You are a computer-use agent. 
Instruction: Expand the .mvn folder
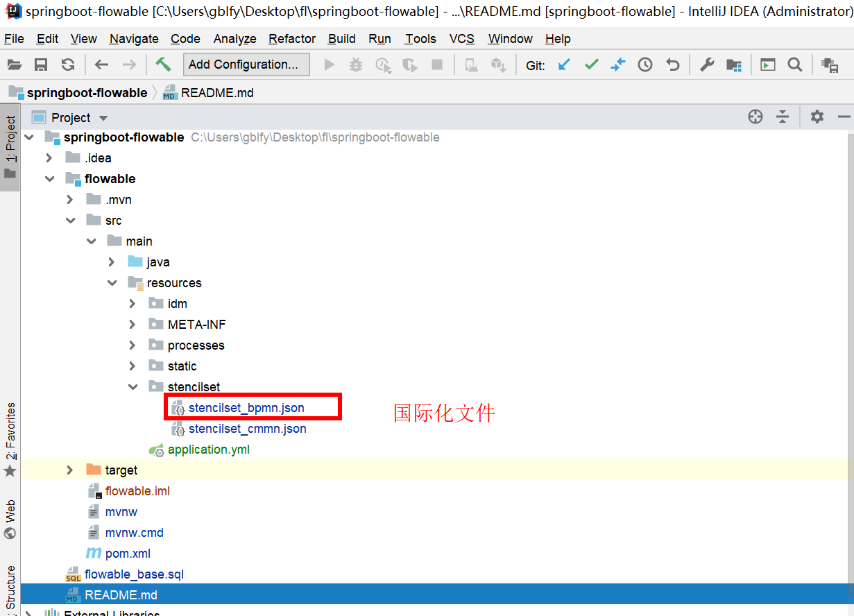click(71, 200)
